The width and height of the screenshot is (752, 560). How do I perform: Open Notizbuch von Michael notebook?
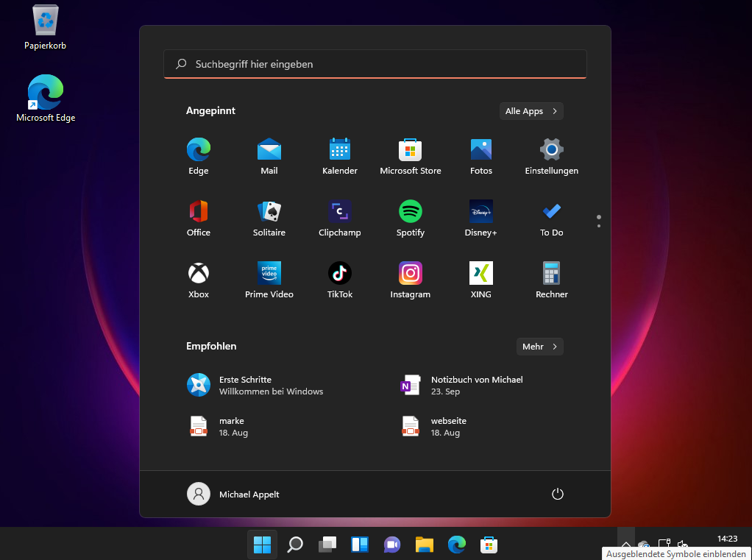click(x=475, y=385)
